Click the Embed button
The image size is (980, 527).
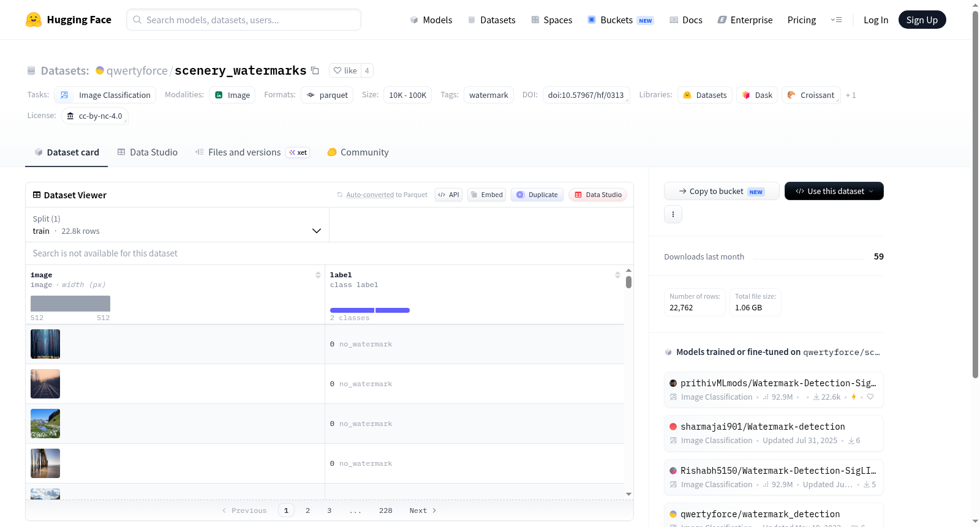(x=487, y=195)
